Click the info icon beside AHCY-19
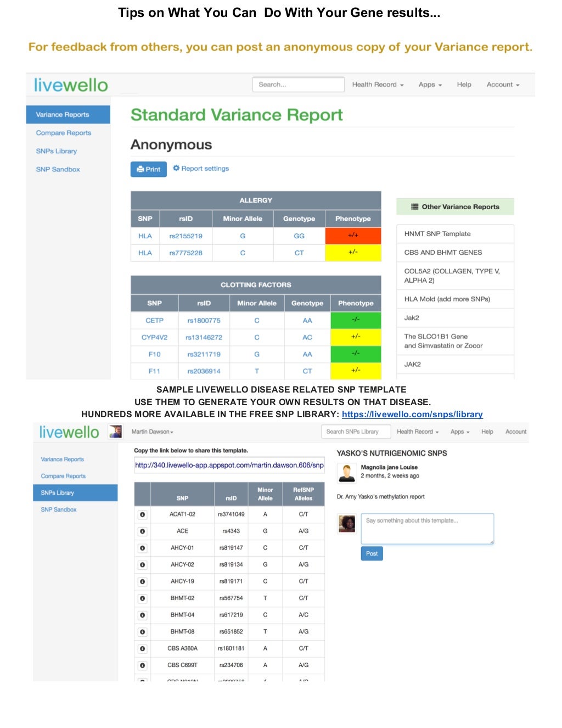This screenshot has width=562, height=728. tap(143, 581)
